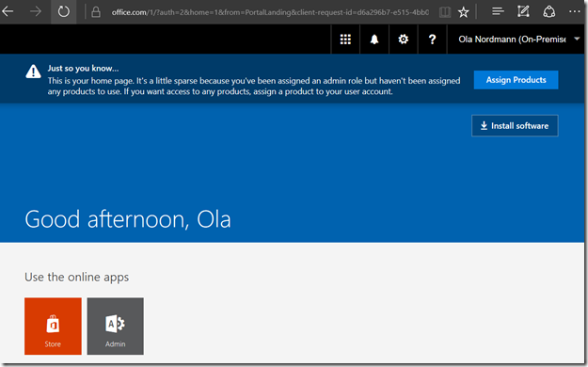This screenshot has height=367, width=588.
Task: Open the browser More actions ellipsis
Action: pos(575,11)
